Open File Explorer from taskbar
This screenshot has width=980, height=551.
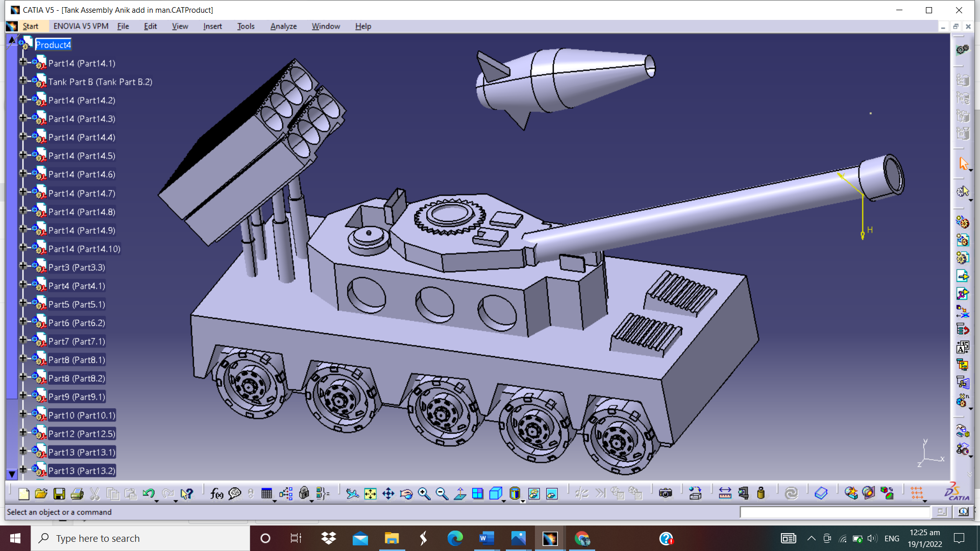click(391, 538)
